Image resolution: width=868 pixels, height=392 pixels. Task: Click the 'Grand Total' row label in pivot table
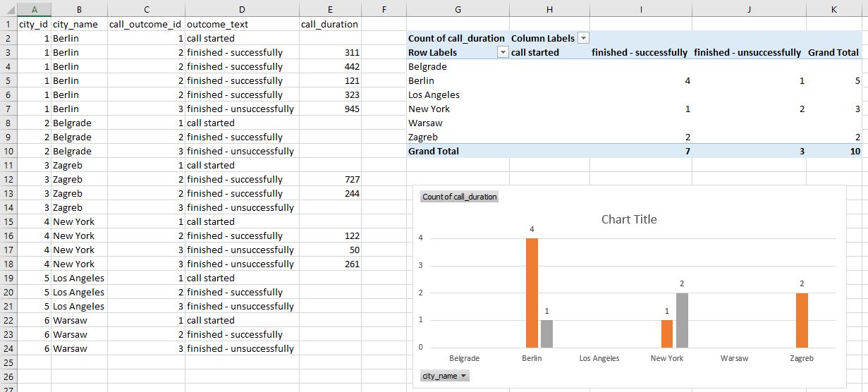(434, 151)
